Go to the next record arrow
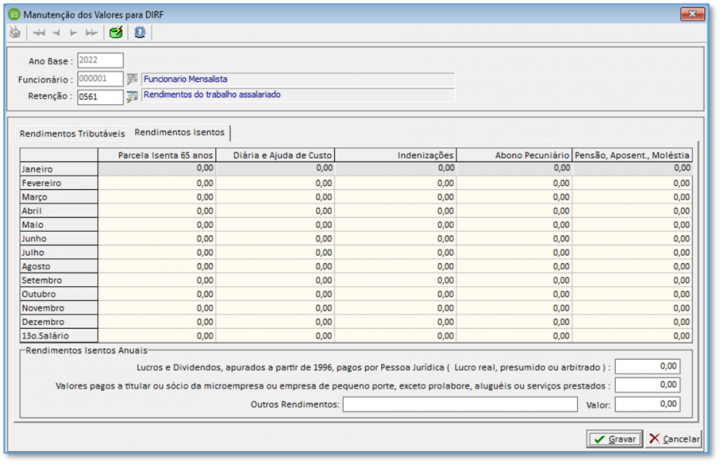This screenshot has width=720, height=464. (73, 32)
